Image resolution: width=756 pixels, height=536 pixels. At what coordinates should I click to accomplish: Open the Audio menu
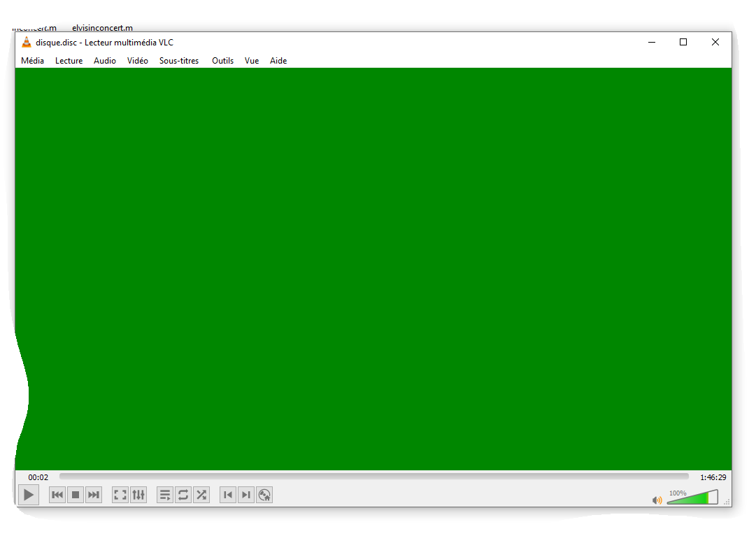tap(105, 61)
